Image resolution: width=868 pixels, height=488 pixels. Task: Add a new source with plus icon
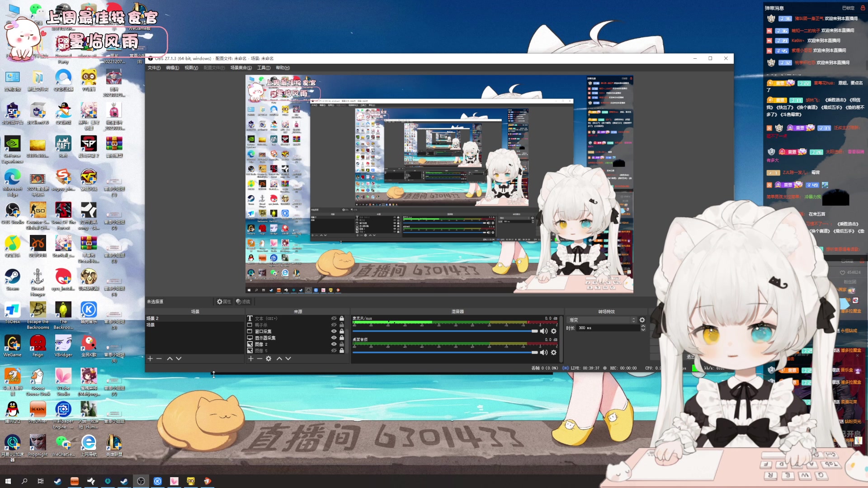coord(250,358)
